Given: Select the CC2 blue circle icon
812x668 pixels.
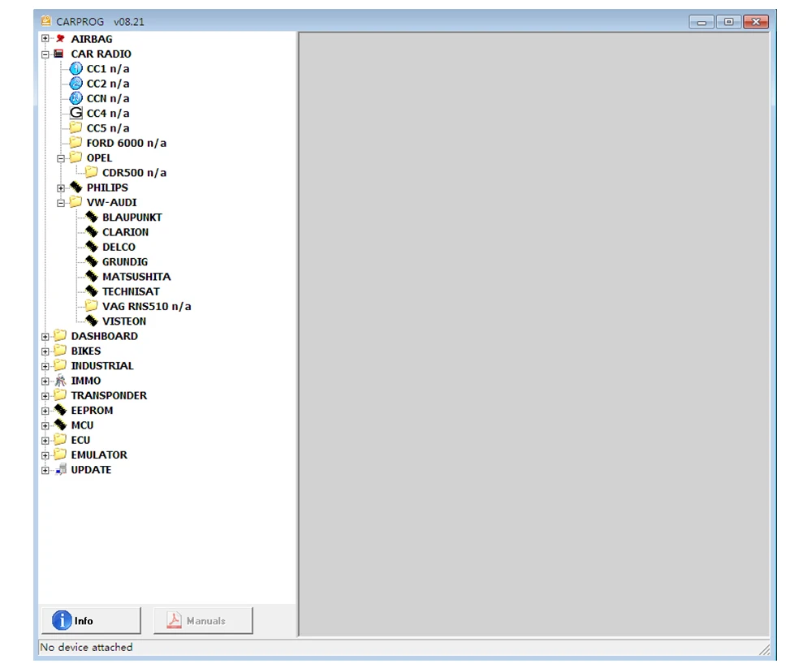Looking at the screenshot, I should (x=76, y=84).
